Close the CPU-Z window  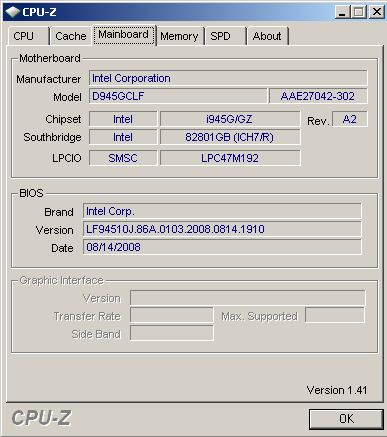coord(377,12)
